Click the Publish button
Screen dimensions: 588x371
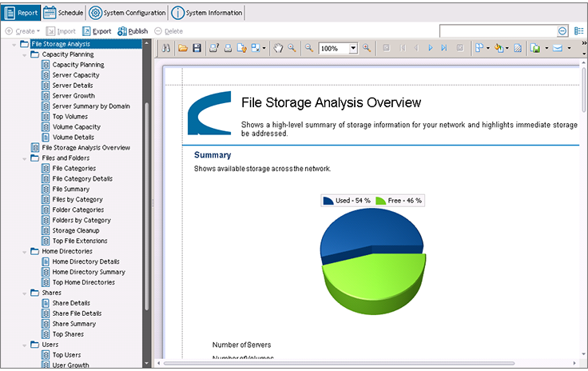click(133, 31)
